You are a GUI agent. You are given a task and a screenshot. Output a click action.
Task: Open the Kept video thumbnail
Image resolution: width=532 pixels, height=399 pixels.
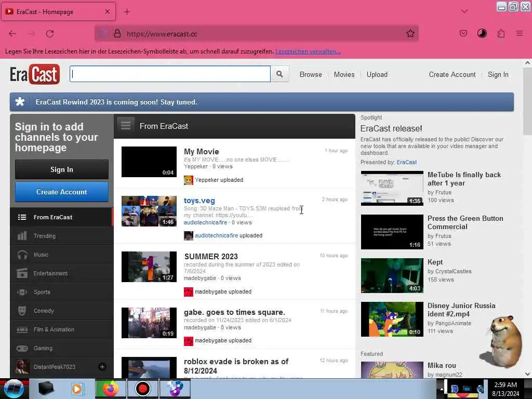[x=392, y=275]
